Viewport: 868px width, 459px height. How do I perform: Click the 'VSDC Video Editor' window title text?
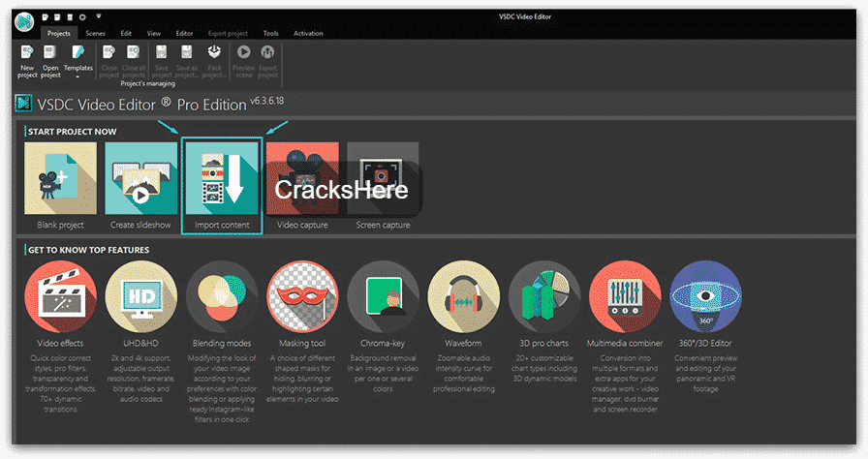(525, 16)
